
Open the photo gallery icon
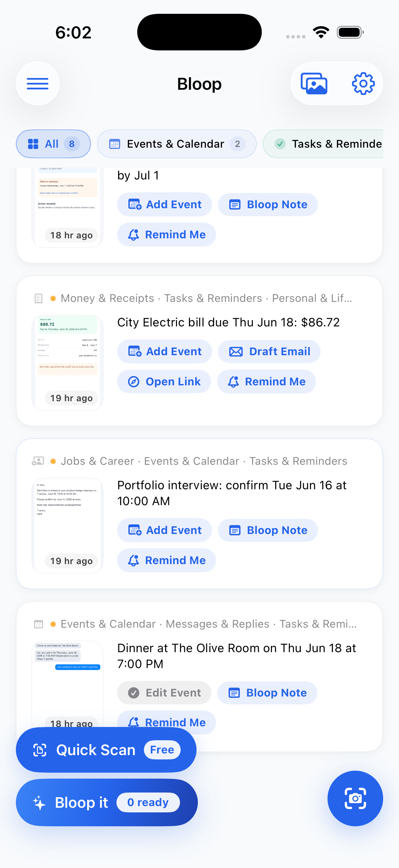[314, 83]
